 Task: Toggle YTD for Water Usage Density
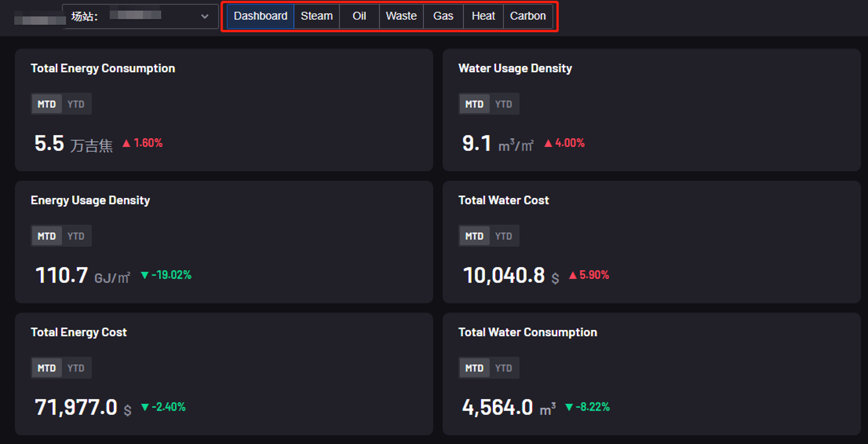(503, 104)
